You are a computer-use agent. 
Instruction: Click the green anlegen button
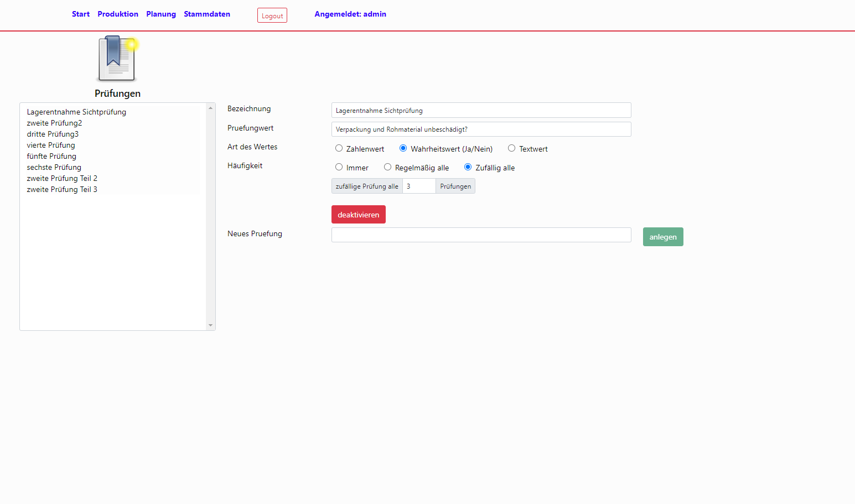click(x=662, y=237)
